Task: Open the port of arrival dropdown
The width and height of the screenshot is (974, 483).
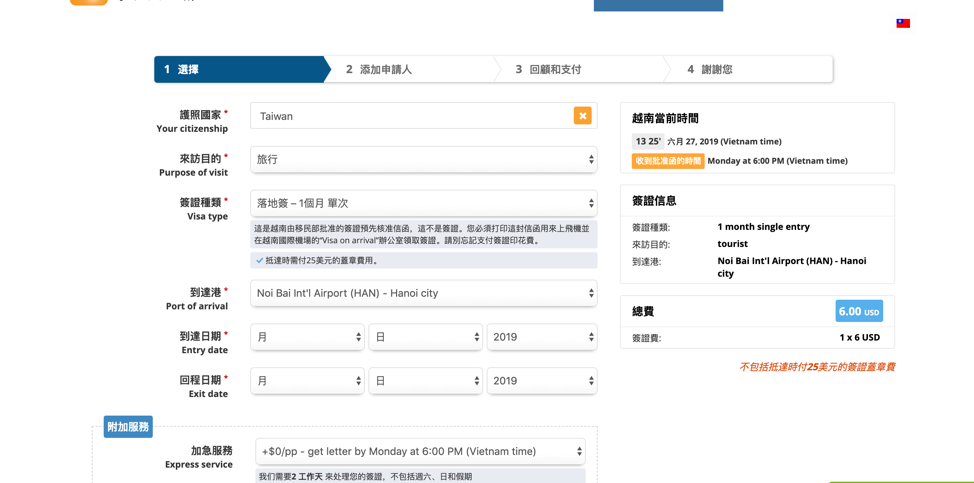Action: [x=423, y=294]
